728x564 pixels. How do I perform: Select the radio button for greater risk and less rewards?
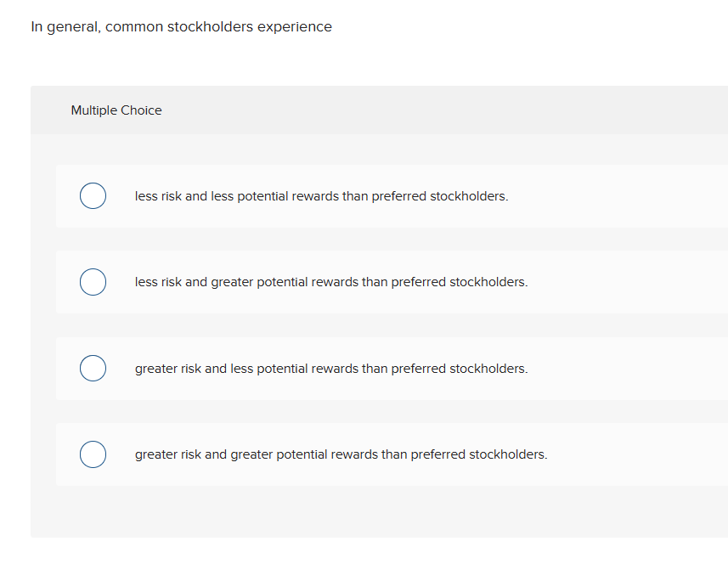tap(93, 368)
